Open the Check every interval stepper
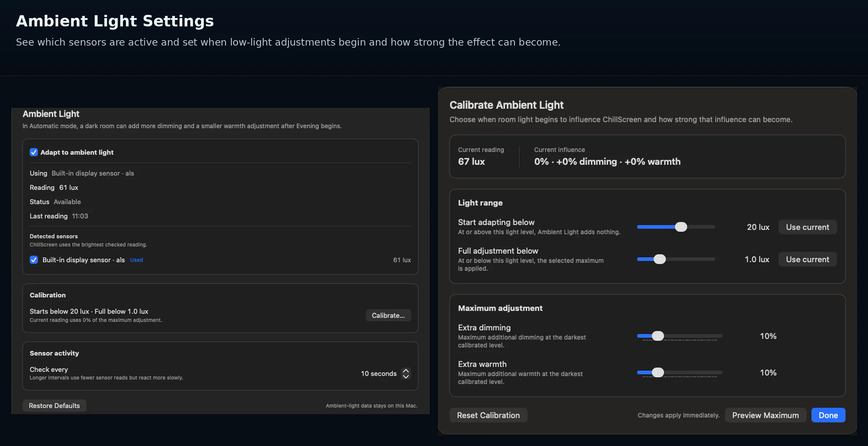This screenshot has width=868, height=446. [406, 373]
